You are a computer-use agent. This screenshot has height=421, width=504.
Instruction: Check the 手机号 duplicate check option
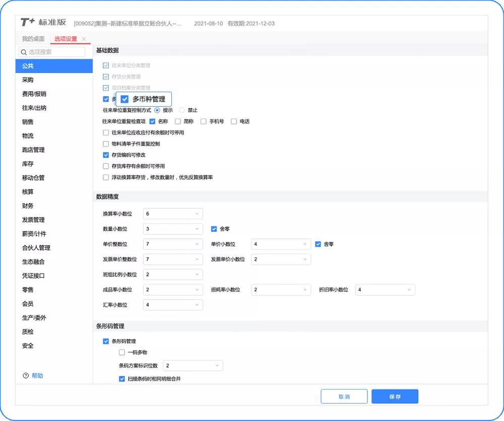point(204,121)
